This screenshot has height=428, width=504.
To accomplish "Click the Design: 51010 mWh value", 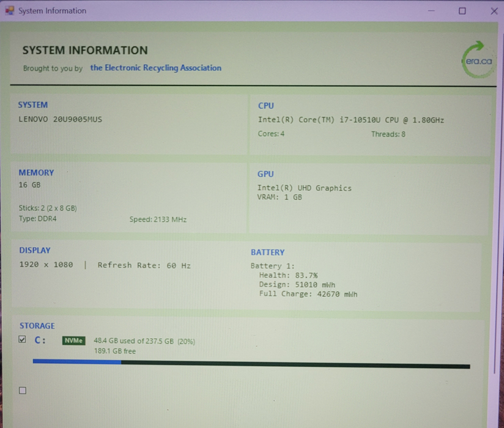I will (297, 285).
